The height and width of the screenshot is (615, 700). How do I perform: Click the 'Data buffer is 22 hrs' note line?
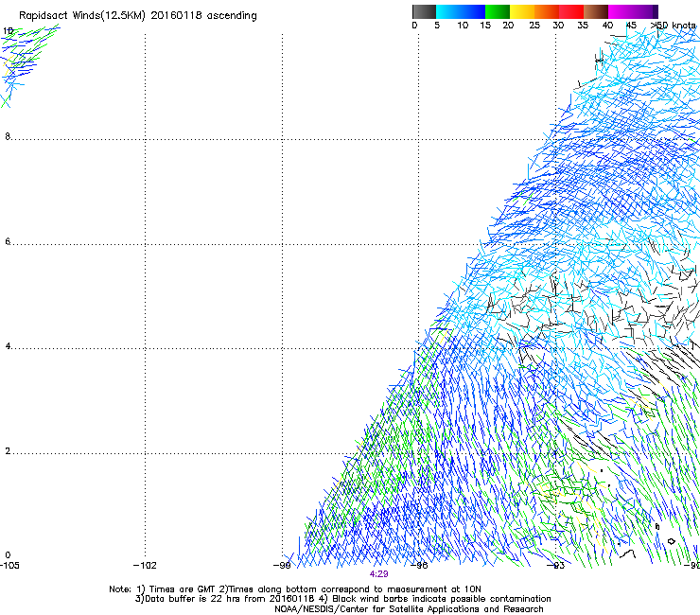(x=342, y=599)
